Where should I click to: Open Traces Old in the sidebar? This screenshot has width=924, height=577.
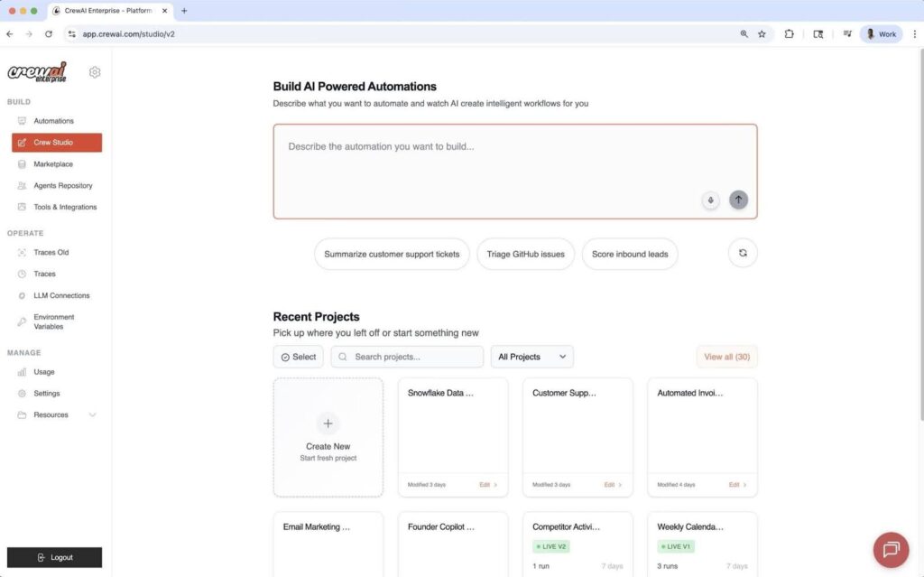(x=57, y=253)
